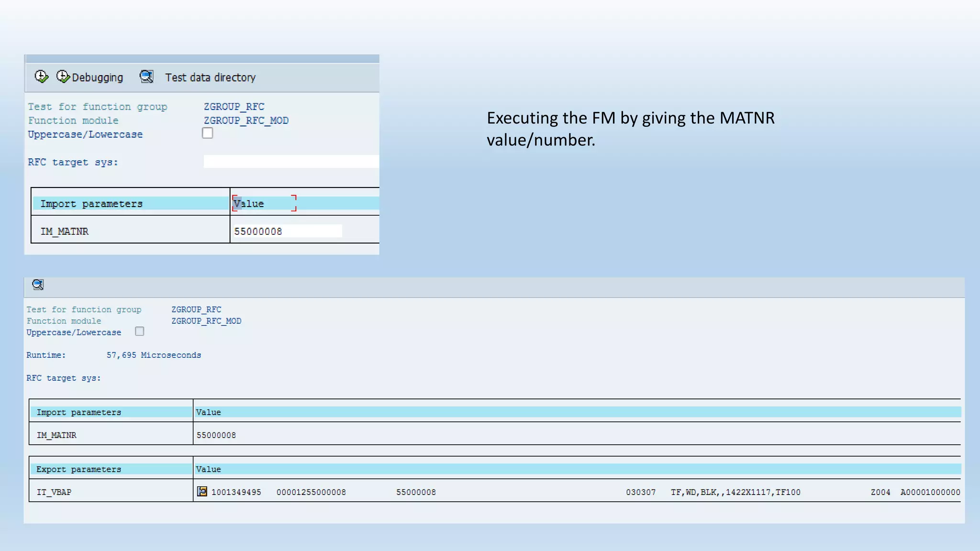This screenshot has height=551, width=980.
Task: Click the value Z004 in IT_VBAP row
Action: (x=880, y=492)
